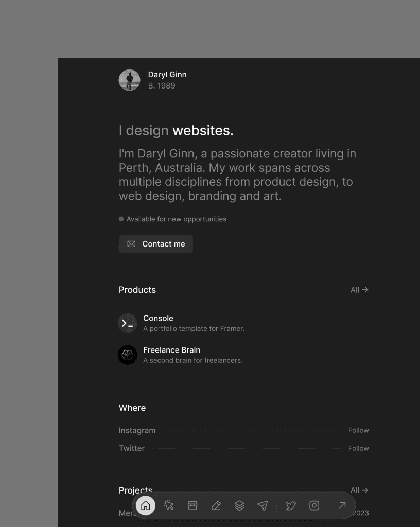The image size is (420, 527).
Task: Open the store icon in the dock
Action: (192, 505)
